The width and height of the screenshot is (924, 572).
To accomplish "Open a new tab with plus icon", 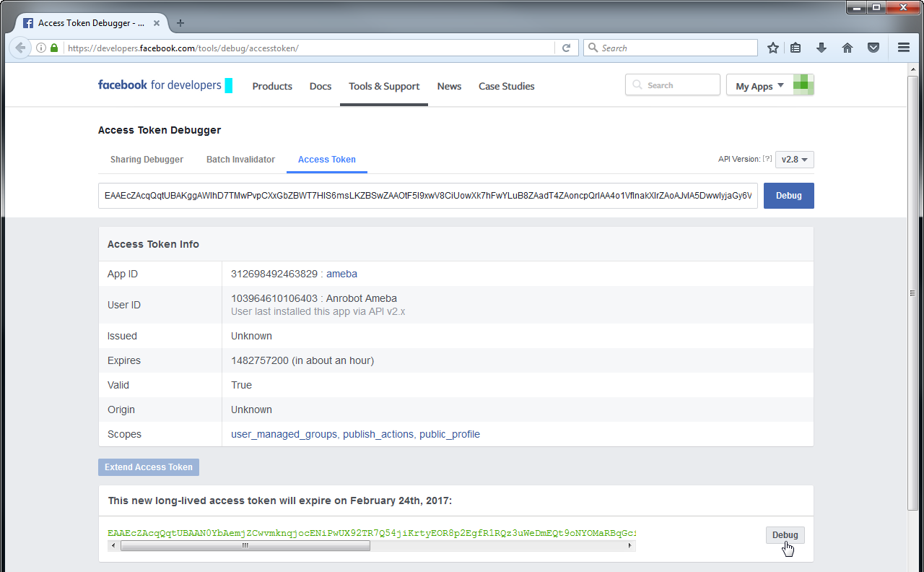I will coord(180,23).
